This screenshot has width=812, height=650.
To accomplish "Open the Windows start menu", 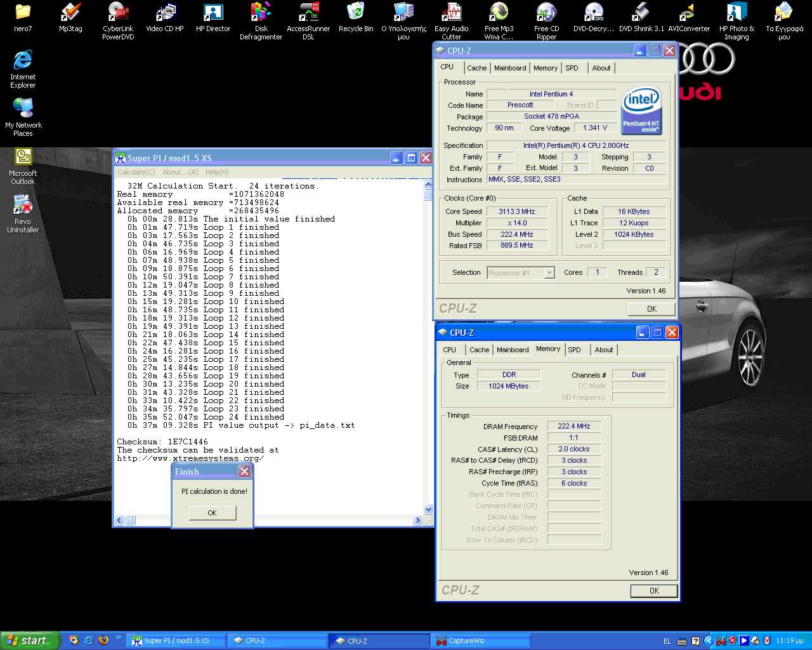I will (x=30, y=640).
